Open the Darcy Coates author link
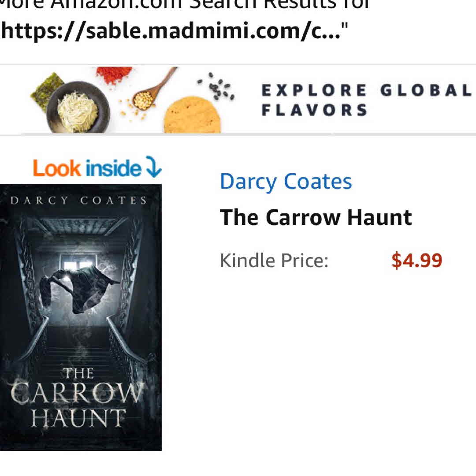Screen dimensions: 476x476 tap(286, 182)
